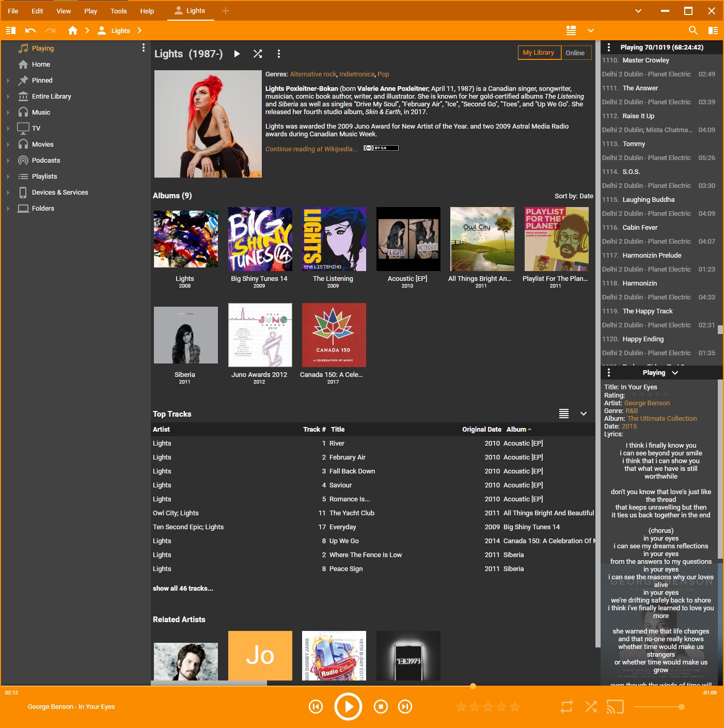
Task: Toggle shuffle in the player bar
Action: coord(591,707)
